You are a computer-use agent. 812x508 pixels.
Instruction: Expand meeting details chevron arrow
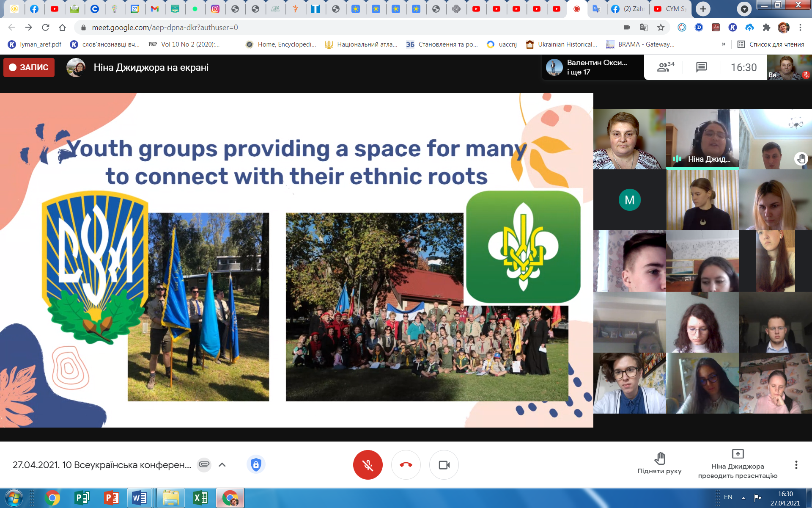(x=222, y=465)
